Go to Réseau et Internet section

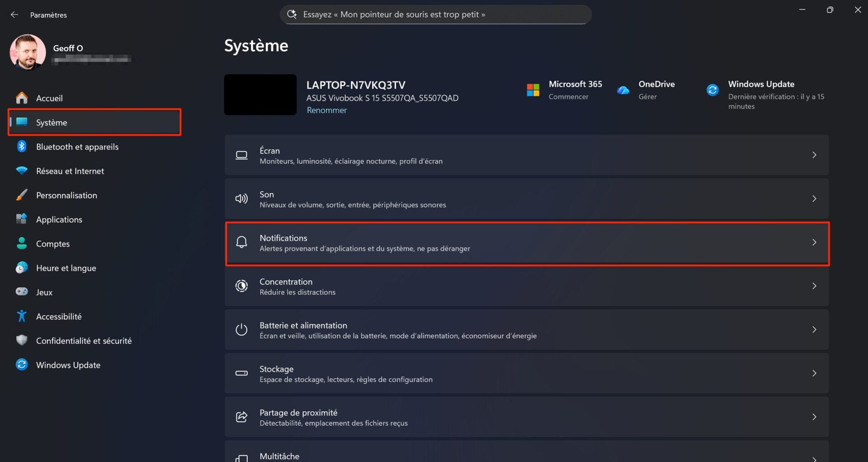94,171
